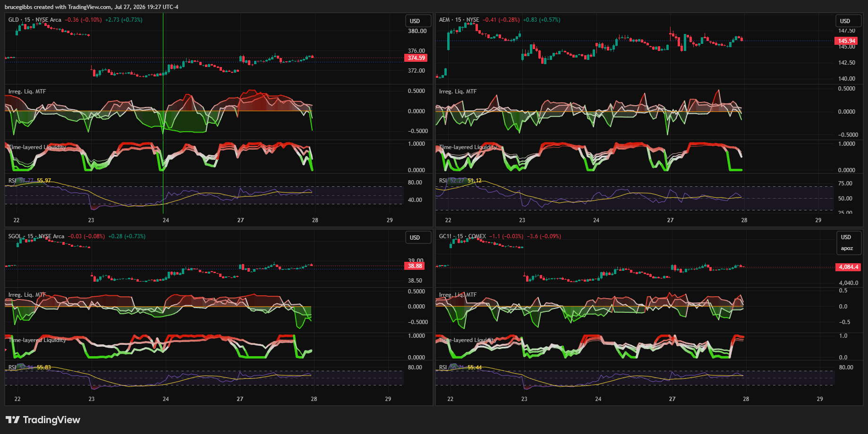The width and height of the screenshot is (868, 434).
Task: Click Time-layered Liquidity legend in AEM chart
Action: pyautogui.click(x=468, y=147)
